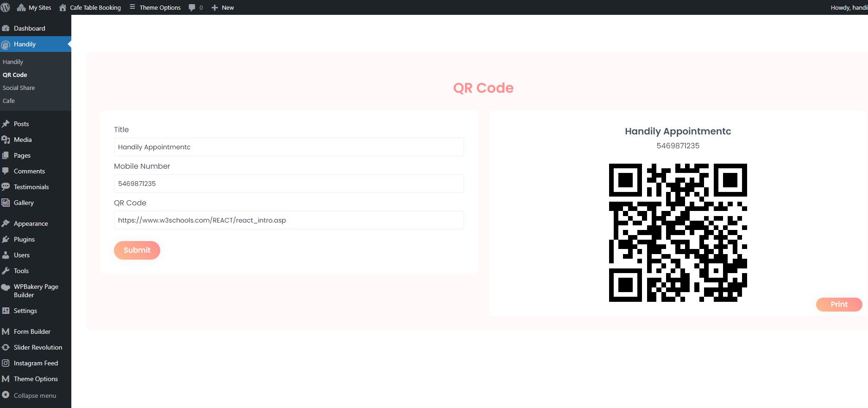Expand the New content menu
Viewport: 868px width, 408px height.
click(223, 7)
